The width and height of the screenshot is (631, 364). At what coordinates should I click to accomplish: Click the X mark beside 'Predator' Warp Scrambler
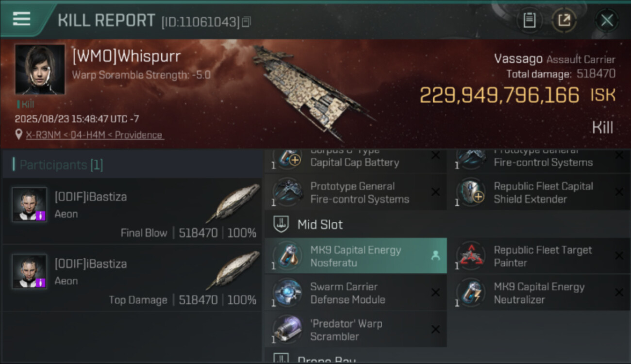[x=435, y=330]
